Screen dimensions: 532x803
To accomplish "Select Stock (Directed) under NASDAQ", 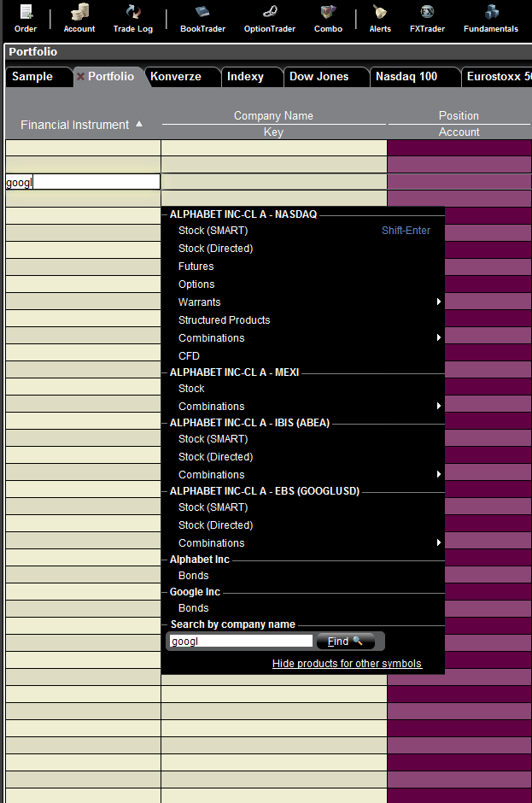I will point(215,249).
